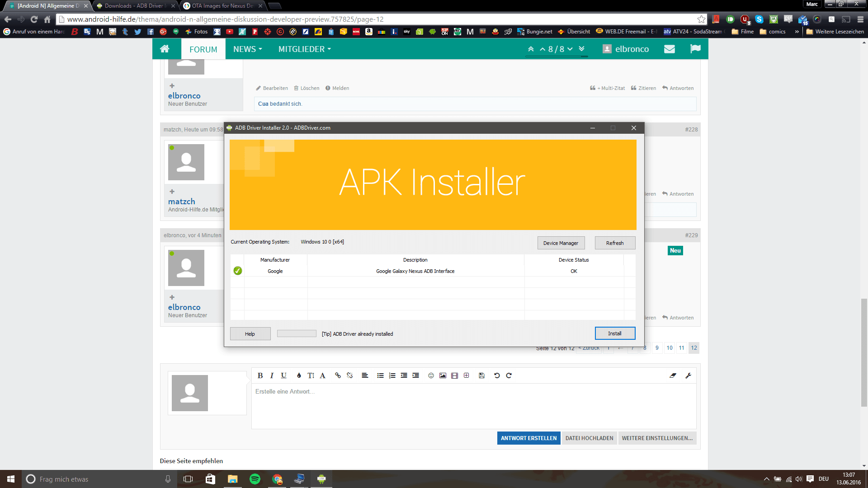Viewport: 868px width, 488px height.
Task: Open the font size icon in editor
Action: pos(311,375)
